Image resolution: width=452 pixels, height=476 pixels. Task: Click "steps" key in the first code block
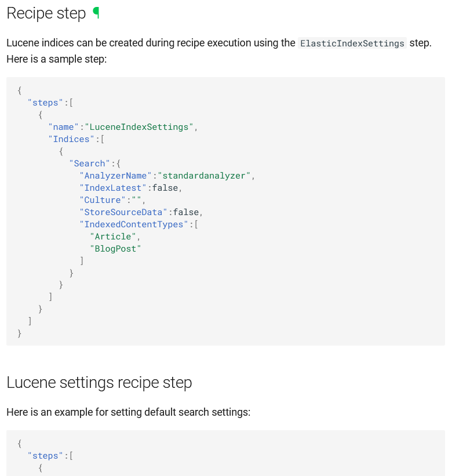45,103
